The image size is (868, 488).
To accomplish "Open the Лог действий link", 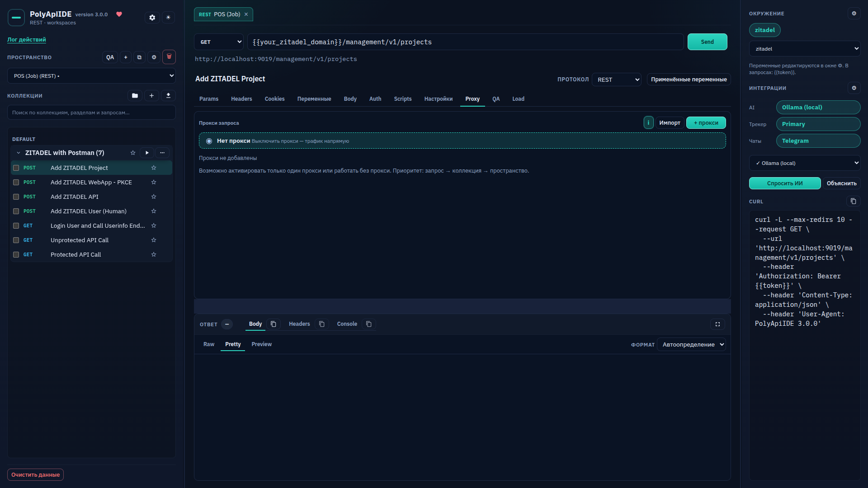I will 27,40.
